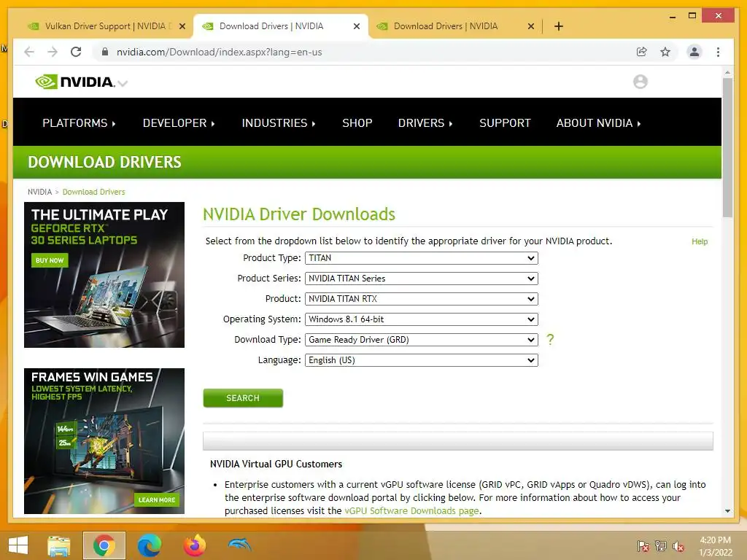Expand the PLATFORMS menu
The height and width of the screenshot is (560, 747).
pos(79,122)
